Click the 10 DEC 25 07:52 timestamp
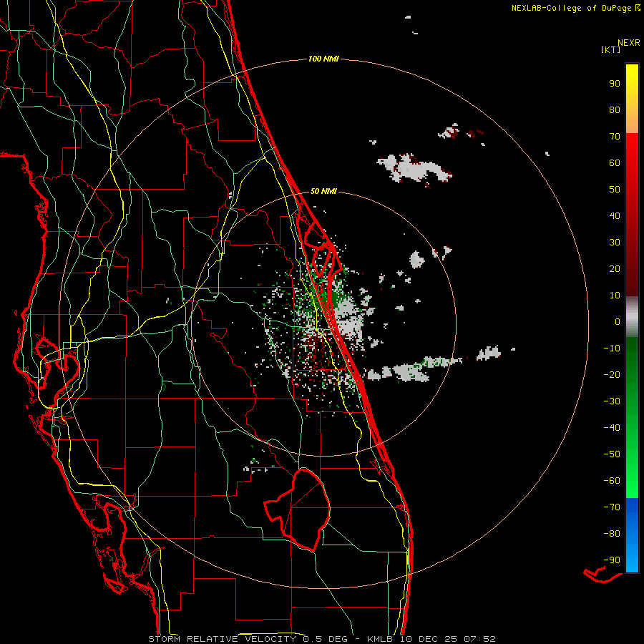644x644 pixels. point(447,639)
